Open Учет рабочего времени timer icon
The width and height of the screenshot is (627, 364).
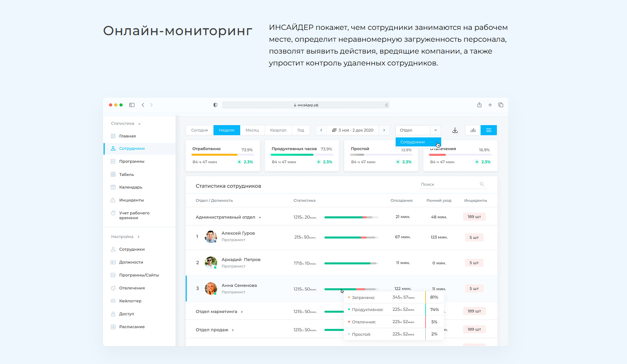coord(113,213)
